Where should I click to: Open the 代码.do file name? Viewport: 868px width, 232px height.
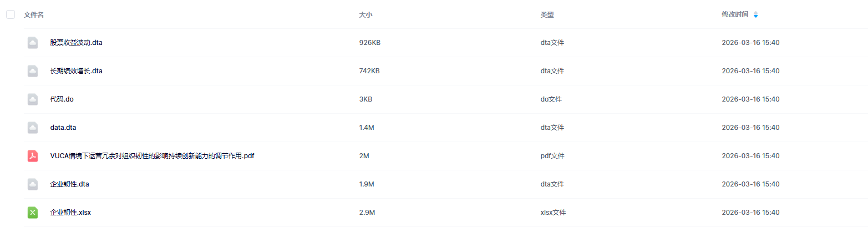tap(62, 99)
